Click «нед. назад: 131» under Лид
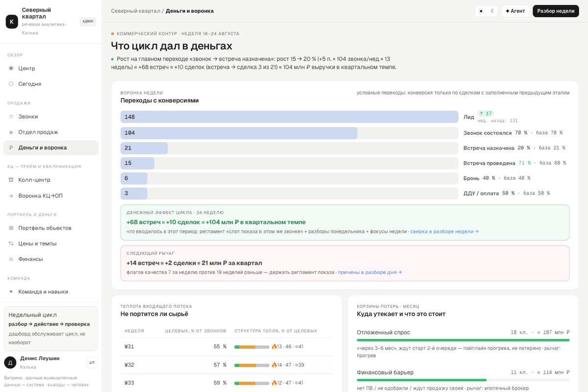 pos(498,121)
